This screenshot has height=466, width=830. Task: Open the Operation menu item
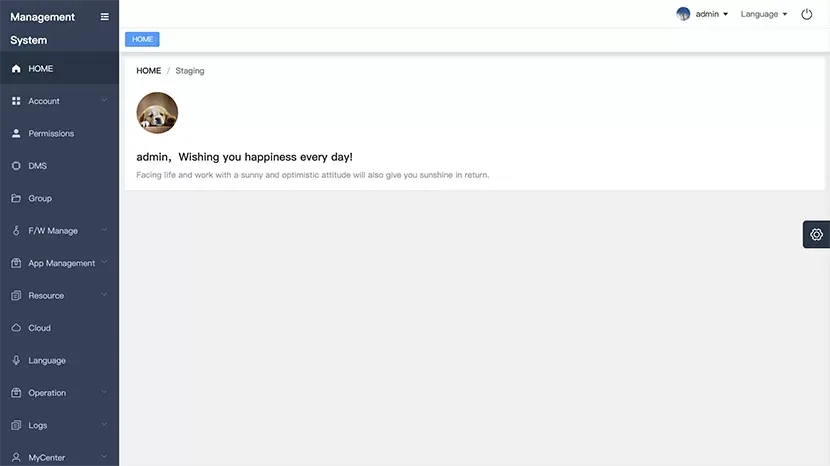[x=59, y=392]
